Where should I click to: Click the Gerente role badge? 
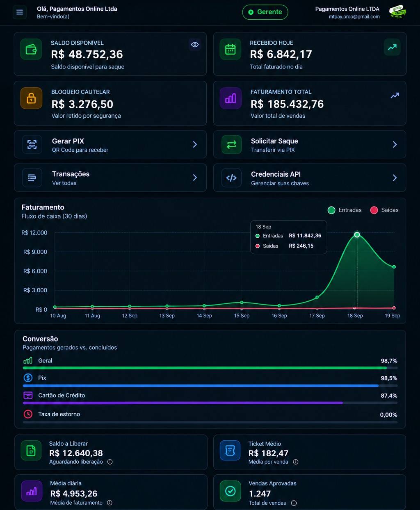tap(265, 12)
